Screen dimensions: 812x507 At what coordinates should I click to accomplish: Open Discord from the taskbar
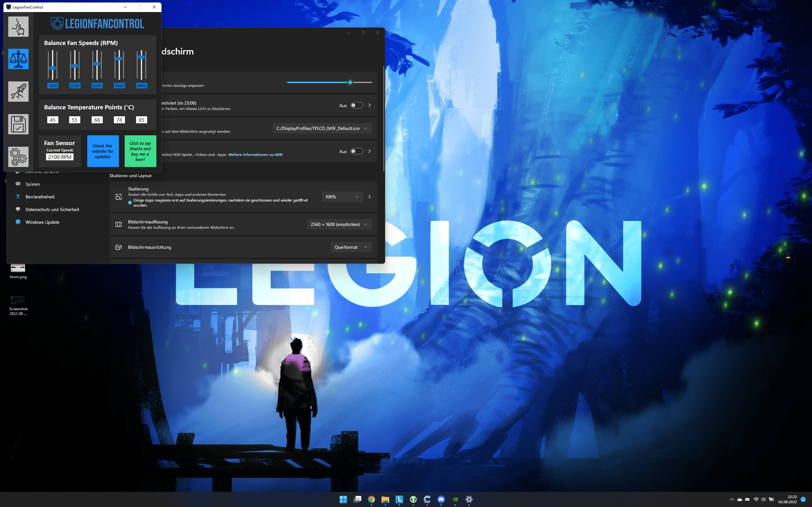(x=441, y=499)
